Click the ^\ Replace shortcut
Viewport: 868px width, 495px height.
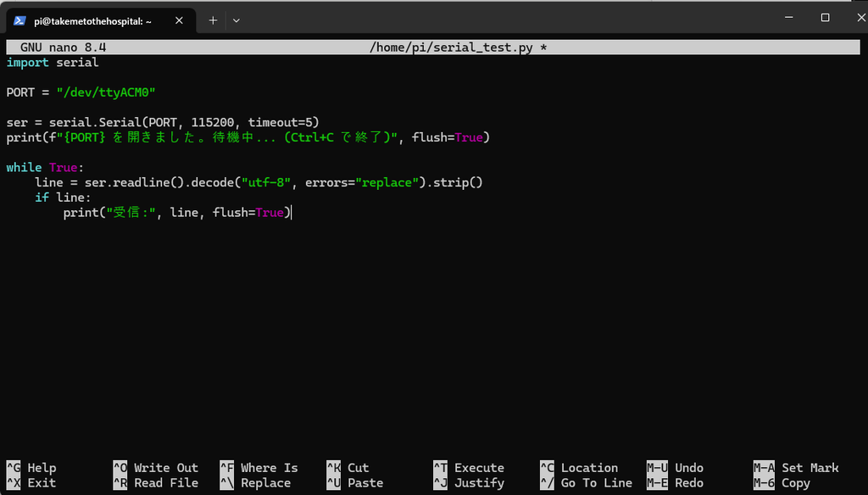pos(255,483)
